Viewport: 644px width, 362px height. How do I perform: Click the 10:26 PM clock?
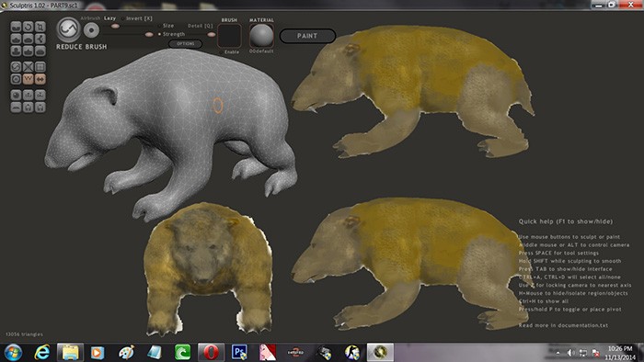pos(620,348)
